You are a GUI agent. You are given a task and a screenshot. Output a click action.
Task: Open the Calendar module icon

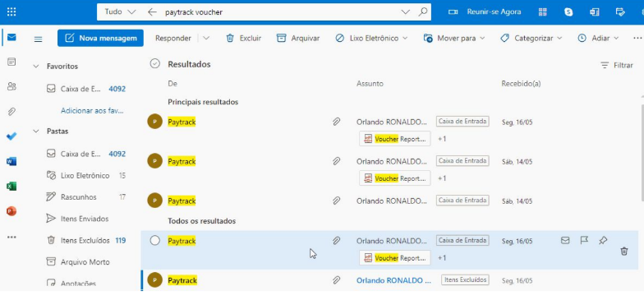(x=11, y=62)
